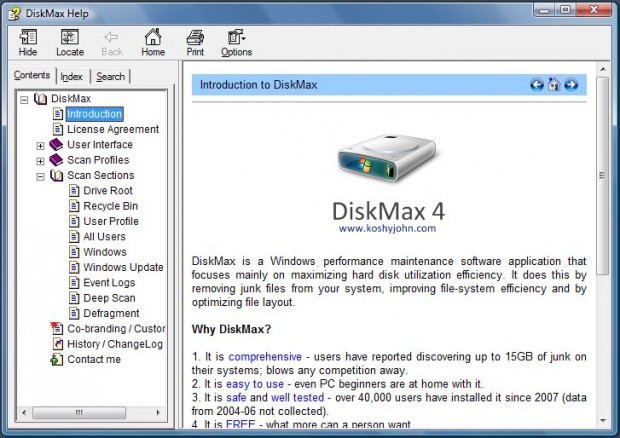Click the home icon in topic header

[554, 84]
